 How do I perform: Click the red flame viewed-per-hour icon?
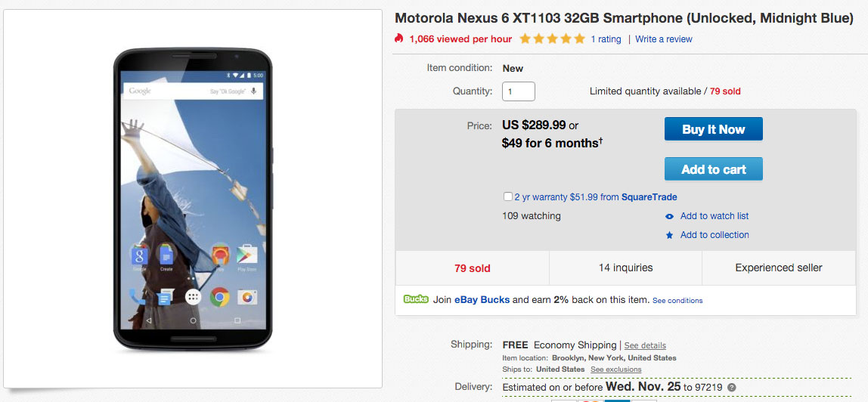pos(399,39)
